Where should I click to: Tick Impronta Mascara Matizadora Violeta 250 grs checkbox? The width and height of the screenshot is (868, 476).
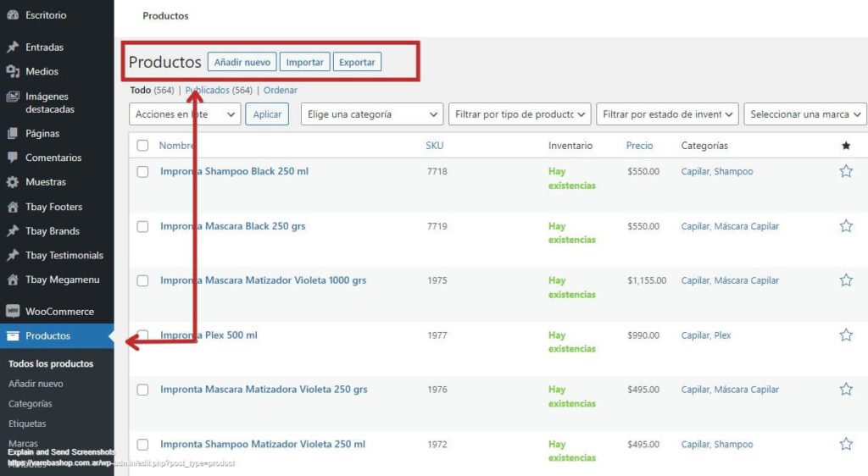pos(142,390)
